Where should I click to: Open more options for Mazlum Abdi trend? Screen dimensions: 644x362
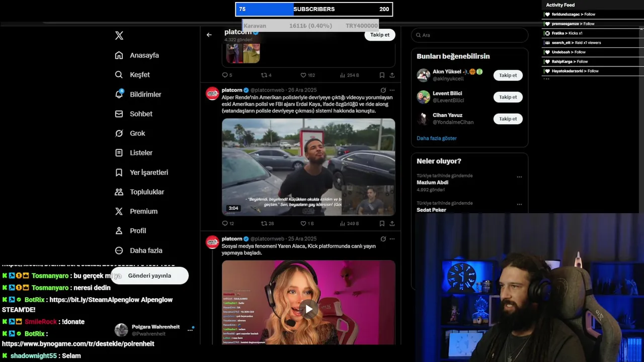(x=519, y=177)
